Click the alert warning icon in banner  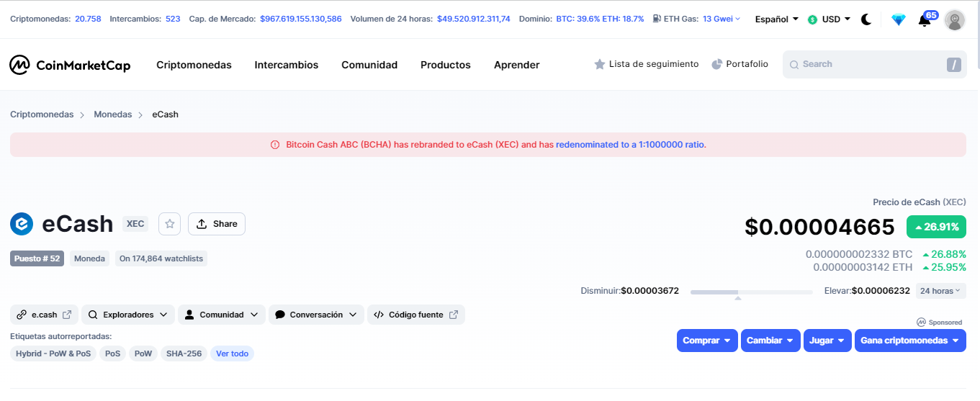click(x=275, y=145)
